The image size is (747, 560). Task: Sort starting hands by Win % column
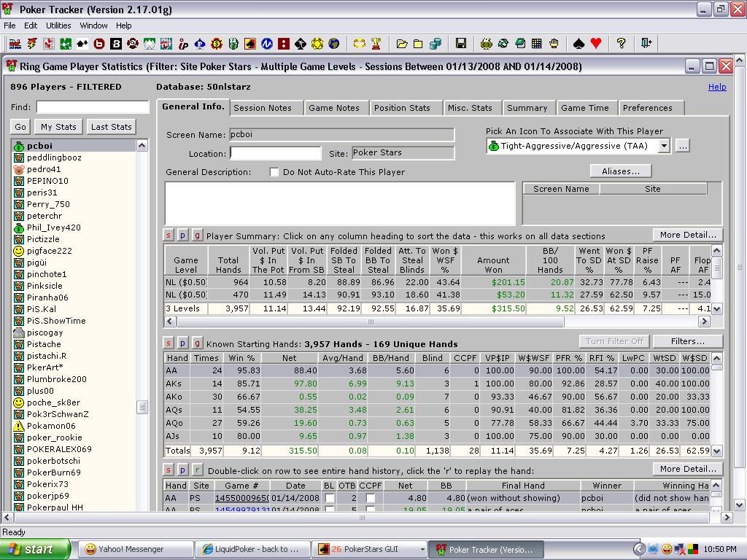click(241, 358)
